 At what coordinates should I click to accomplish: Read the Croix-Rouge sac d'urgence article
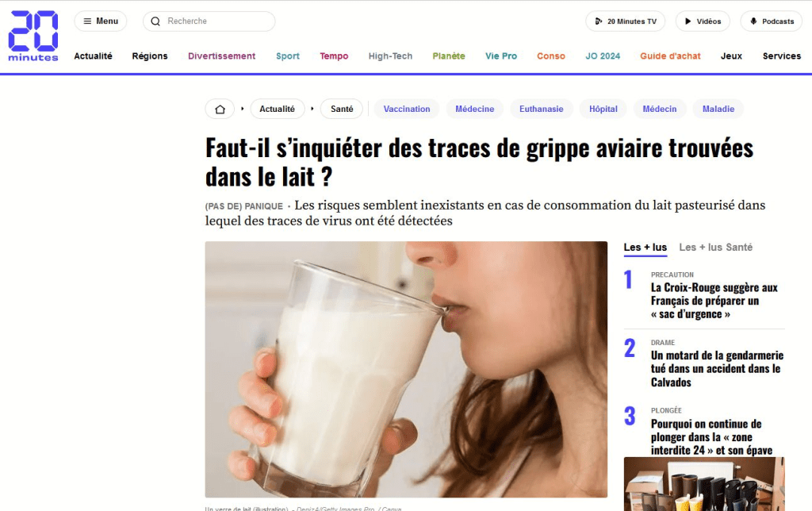(x=714, y=301)
